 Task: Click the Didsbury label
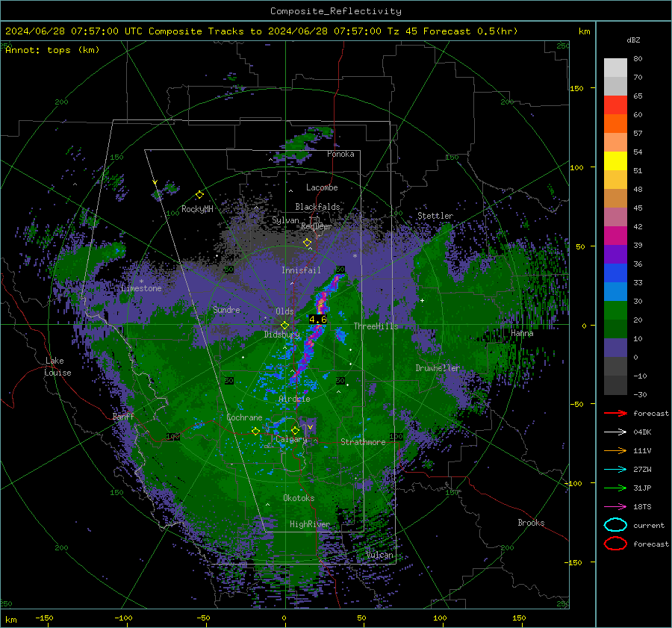coord(282,335)
